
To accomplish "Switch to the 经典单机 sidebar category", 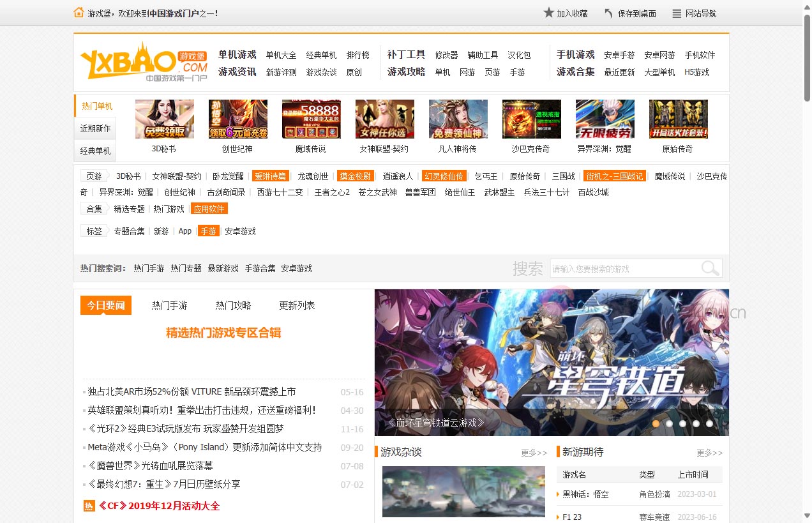I will tap(95, 151).
